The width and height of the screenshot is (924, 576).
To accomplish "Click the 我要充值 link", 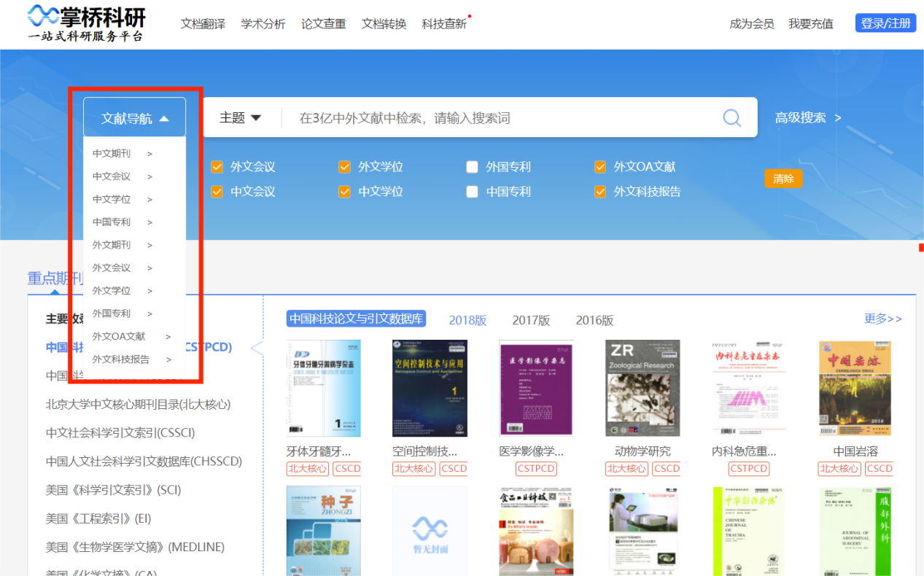I will click(x=811, y=24).
